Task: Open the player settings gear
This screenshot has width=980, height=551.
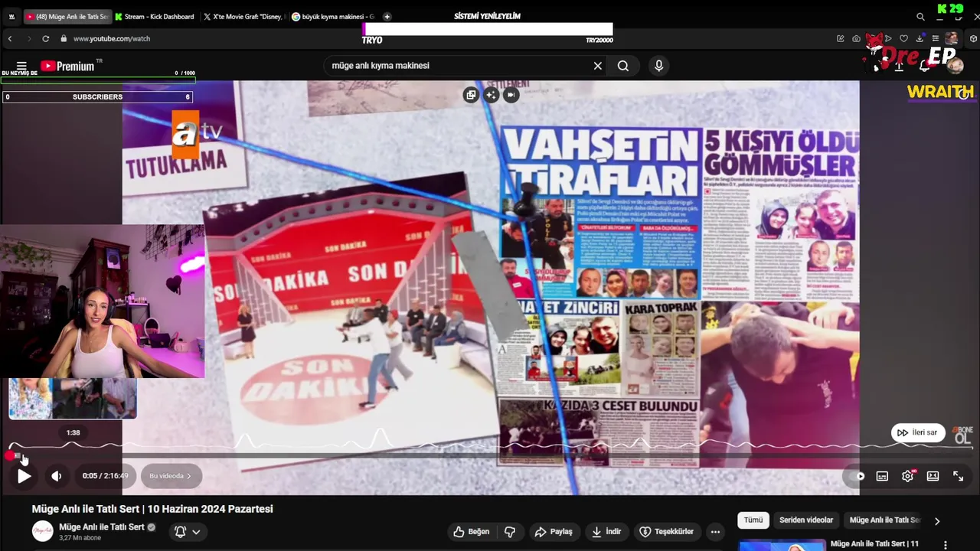Action: click(x=907, y=476)
